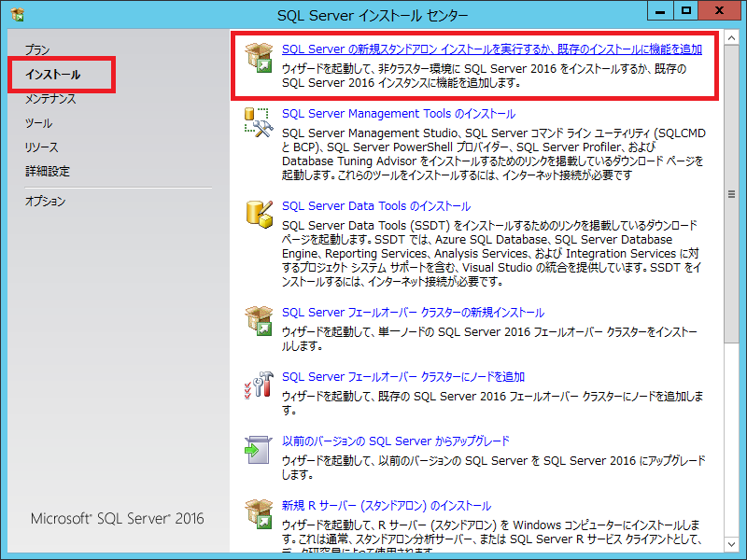Screen dimensions: 747x560
Task: Open the メンテナンス section
Action: tap(50, 99)
